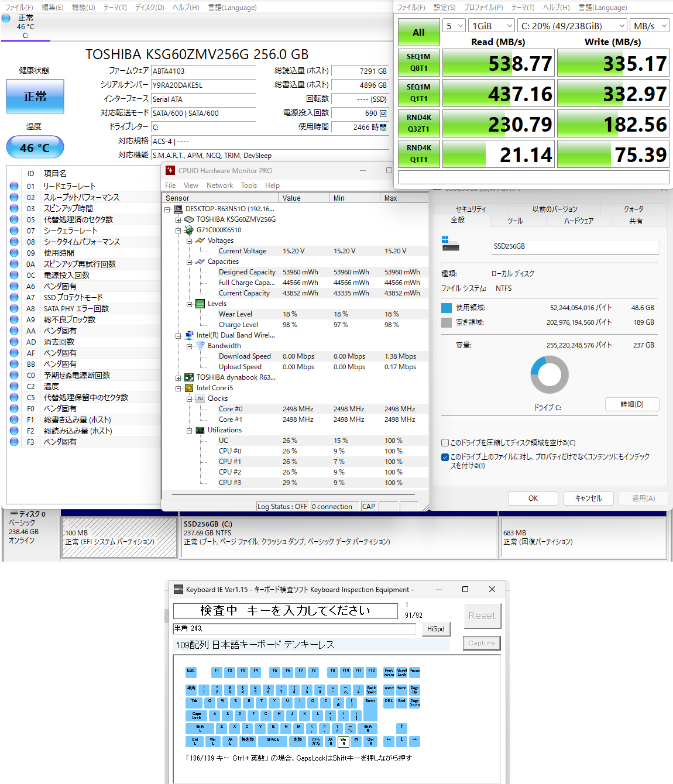
Task: Expand the TOSHIBA dynabook R63 node
Action: tap(178, 378)
